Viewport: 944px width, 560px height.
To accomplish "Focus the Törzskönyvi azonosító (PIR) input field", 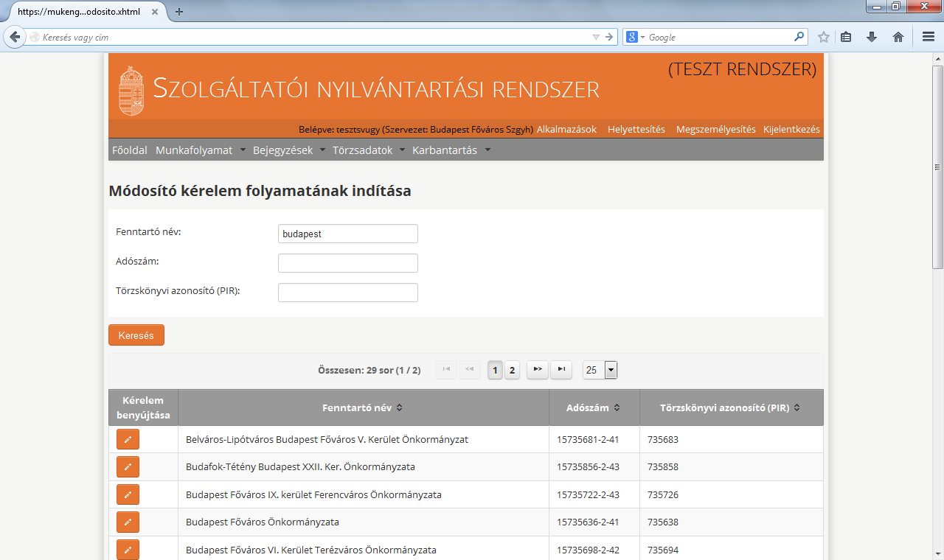I will tap(348, 293).
